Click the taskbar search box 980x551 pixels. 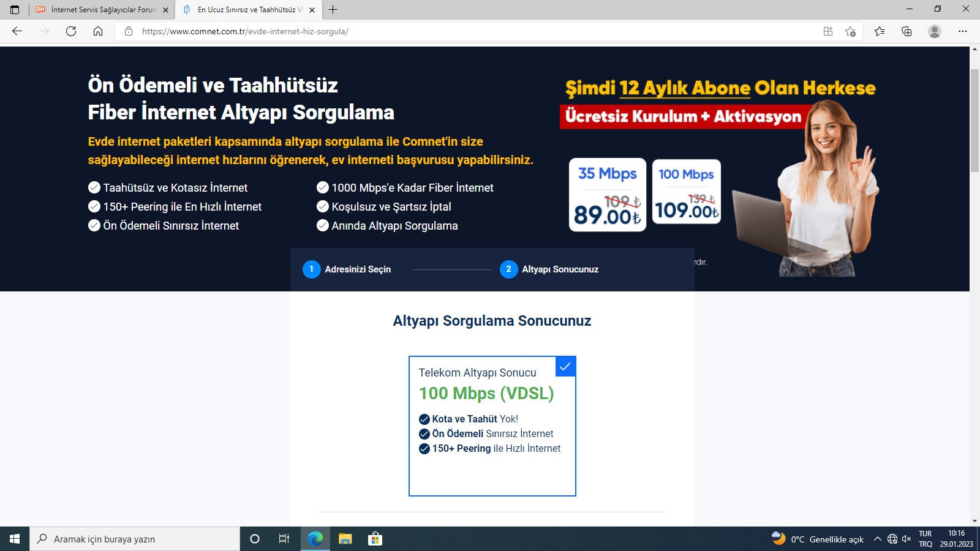(x=135, y=539)
